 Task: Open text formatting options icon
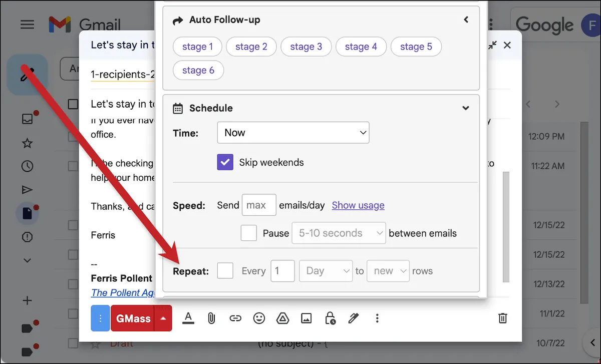click(188, 318)
